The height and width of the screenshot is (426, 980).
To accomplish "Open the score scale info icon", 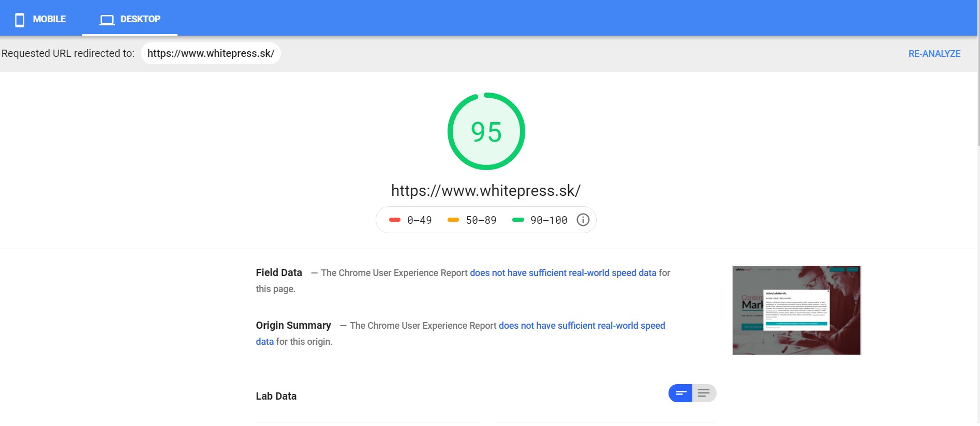I will 583,220.
